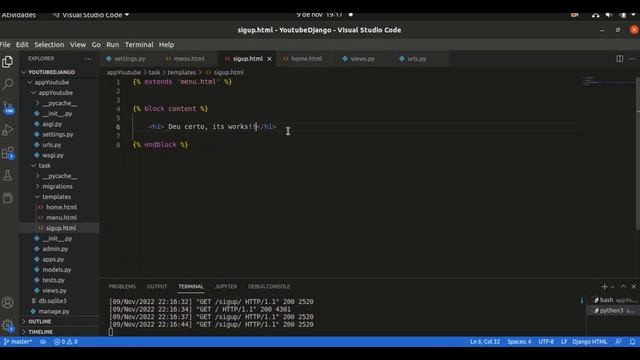Open the Manage gear icon

coord(7,325)
